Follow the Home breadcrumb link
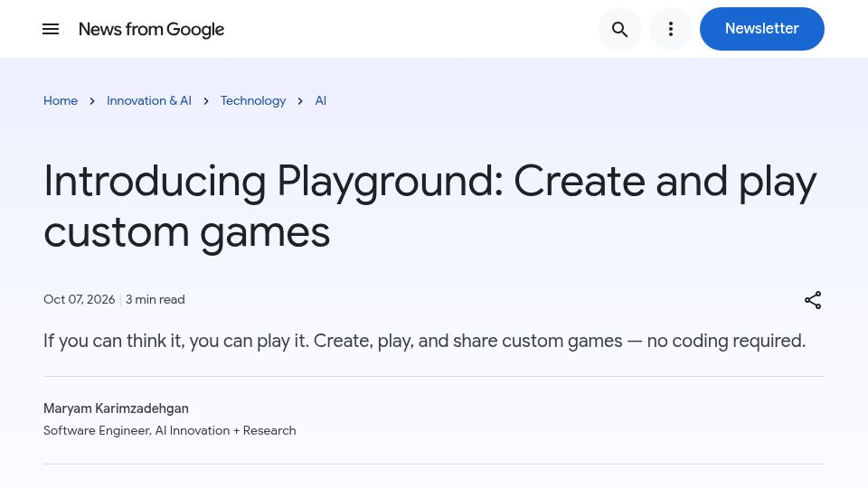Image resolution: width=868 pixels, height=488 pixels. tap(61, 100)
